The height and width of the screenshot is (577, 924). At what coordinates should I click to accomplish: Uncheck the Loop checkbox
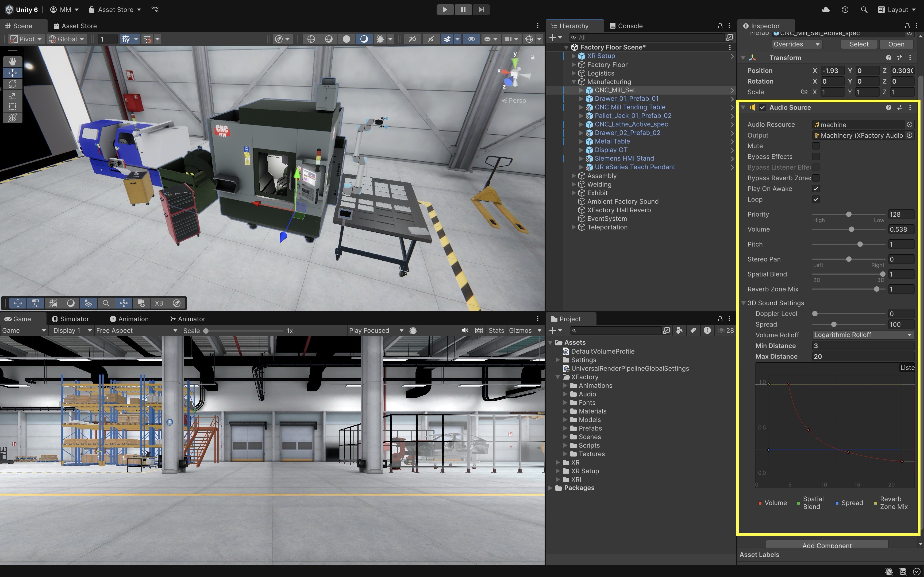(x=816, y=200)
